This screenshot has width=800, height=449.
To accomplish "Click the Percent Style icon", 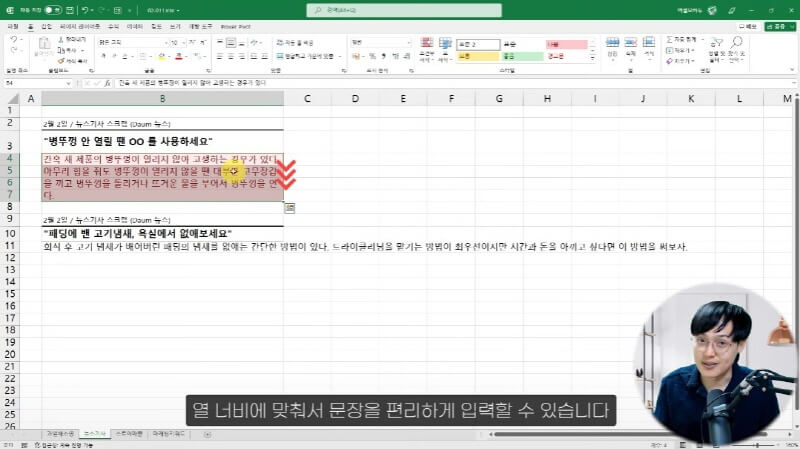I will pos(372,56).
